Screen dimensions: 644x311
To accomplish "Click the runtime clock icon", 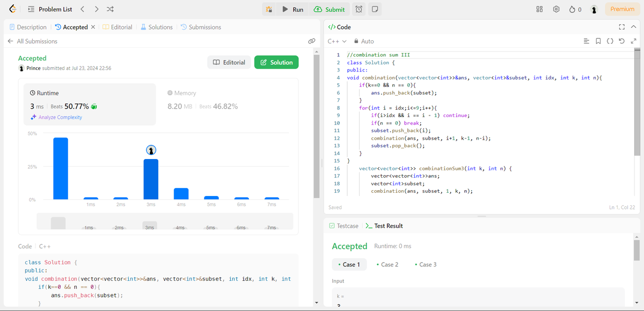I will pyautogui.click(x=33, y=93).
